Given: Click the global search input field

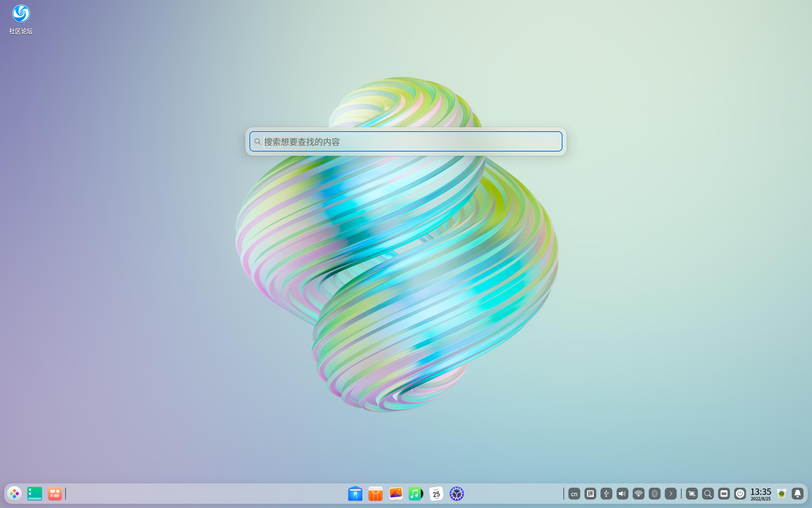Looking at the screenshot, I should [x=406, y=141].
